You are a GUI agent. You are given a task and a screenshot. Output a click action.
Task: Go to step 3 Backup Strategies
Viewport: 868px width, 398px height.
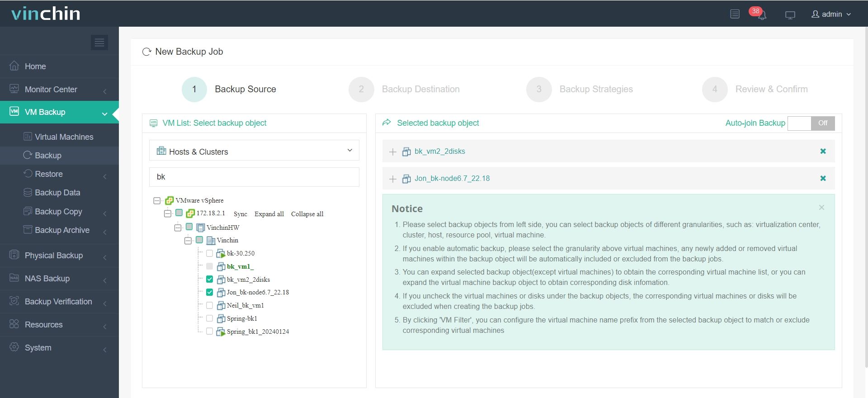pyautogui.click(x=580, y=89)
